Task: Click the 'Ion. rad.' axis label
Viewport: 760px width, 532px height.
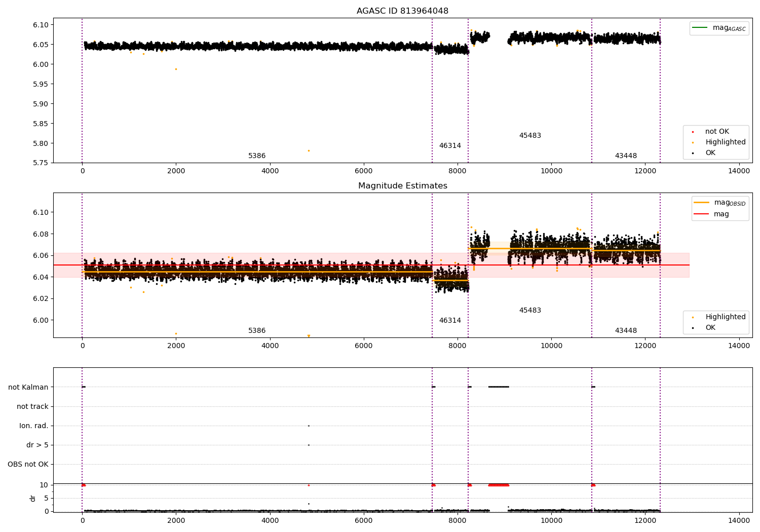Action: [x=34, y=426]
